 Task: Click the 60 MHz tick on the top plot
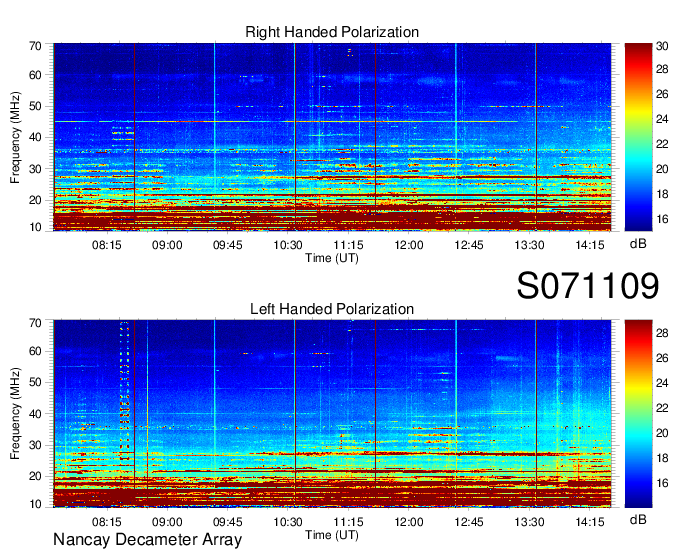[x=35, y=75]
